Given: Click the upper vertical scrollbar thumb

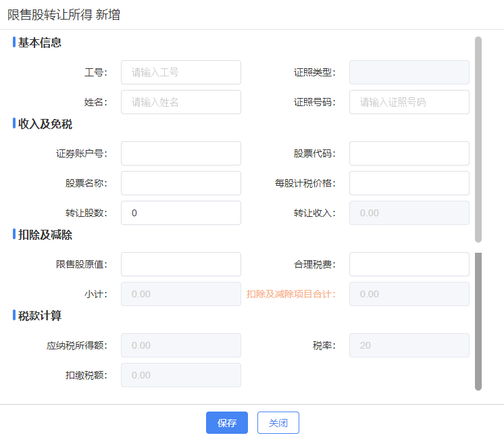Looking at the screenshot, I should [478, 140].
